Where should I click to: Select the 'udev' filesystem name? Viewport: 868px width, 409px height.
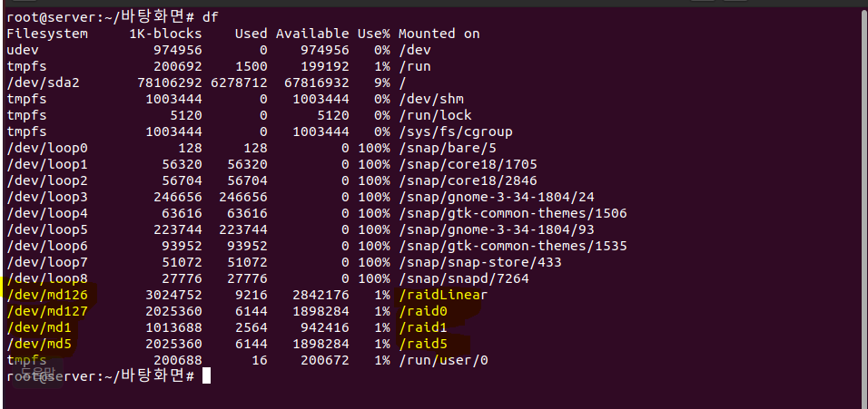pyautogui.click(x=23, y=50)
